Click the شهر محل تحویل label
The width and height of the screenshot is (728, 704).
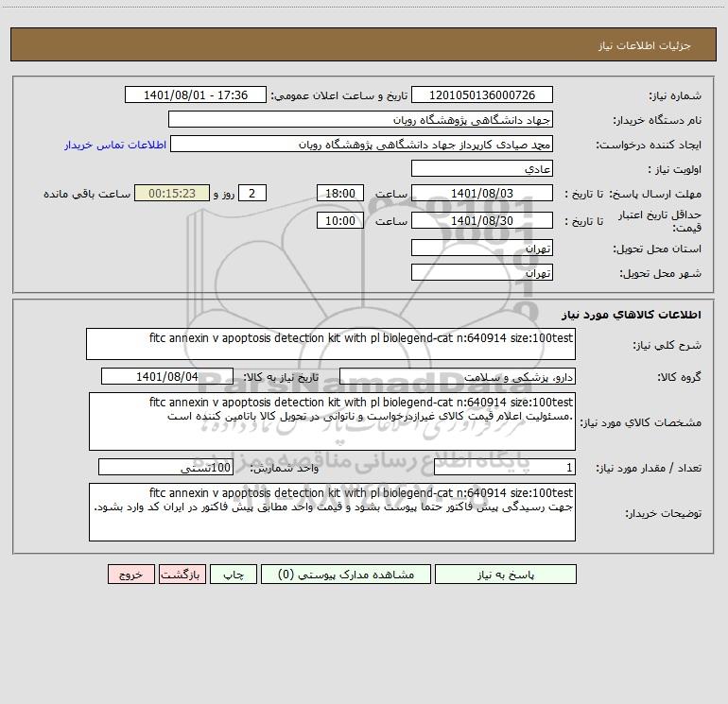coord(660,273)
